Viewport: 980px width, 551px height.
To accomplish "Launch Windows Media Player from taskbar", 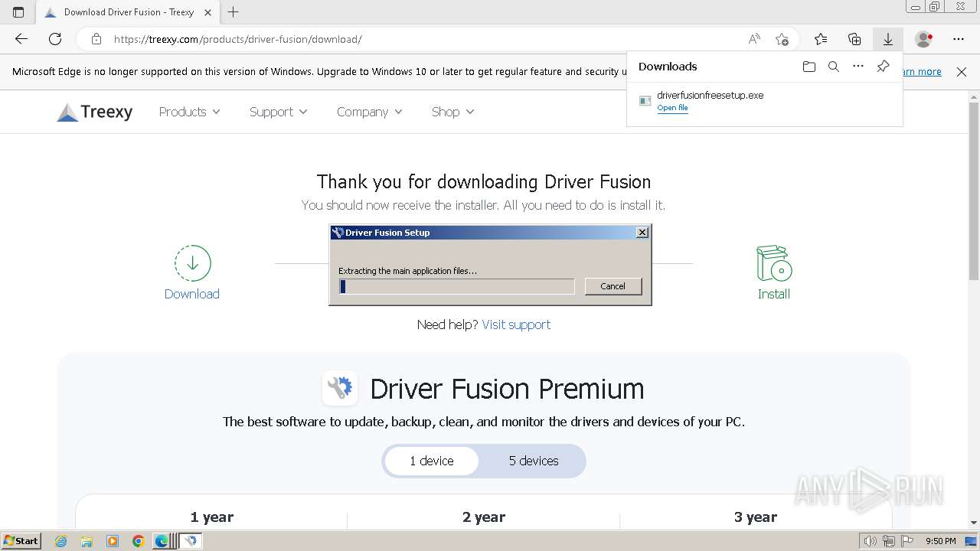I will click(113, 541).
